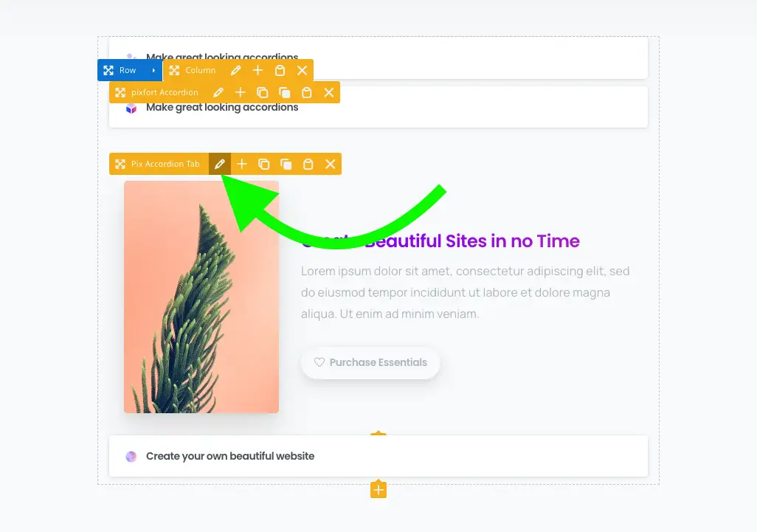757x532 pixels.
Task: Paste into Pix Accordion Tab clipboard icon
Action: point(308,164)
